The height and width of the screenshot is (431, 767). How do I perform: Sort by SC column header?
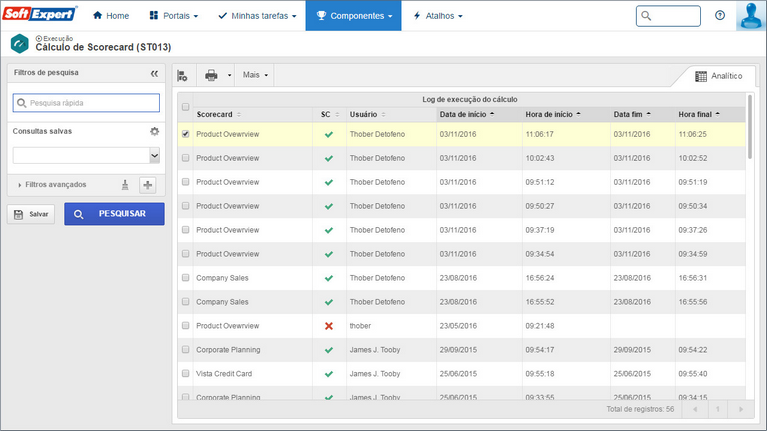[330, 114]
